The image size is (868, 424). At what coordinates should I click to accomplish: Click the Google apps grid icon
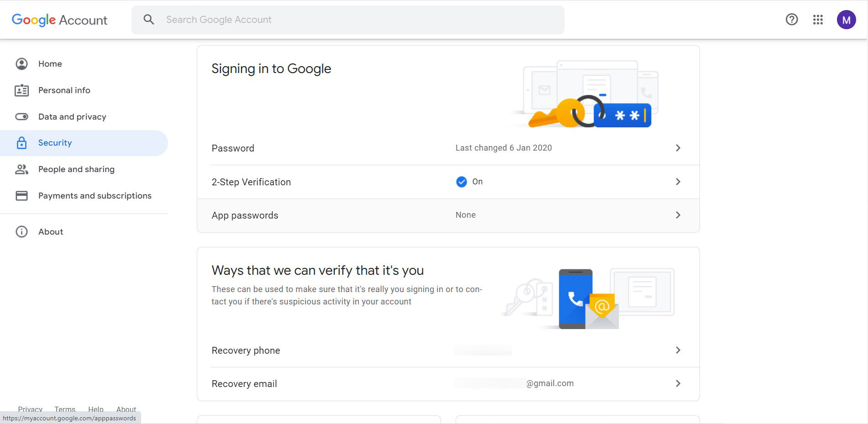[818, 20]
